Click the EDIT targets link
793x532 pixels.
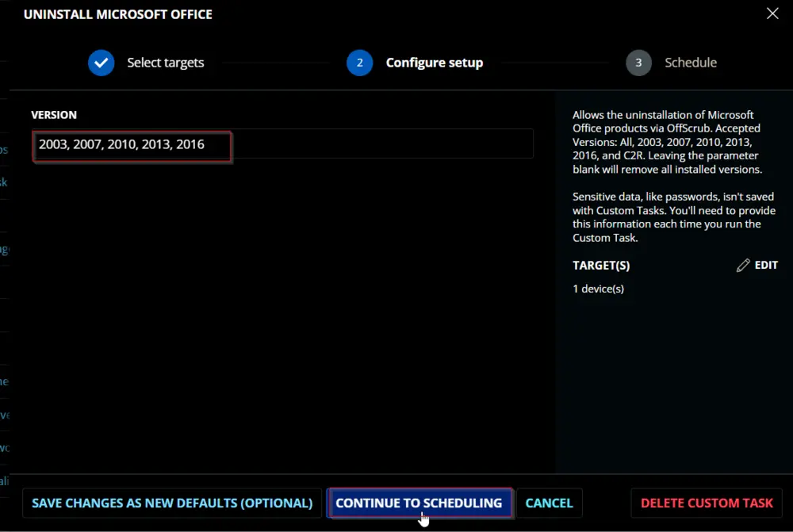[766, 265]
